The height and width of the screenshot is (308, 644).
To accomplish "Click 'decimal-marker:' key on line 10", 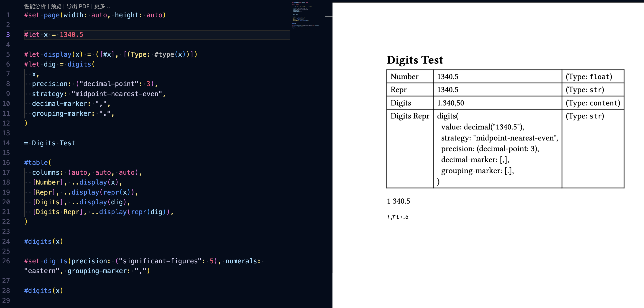I will tap(61, 104).
